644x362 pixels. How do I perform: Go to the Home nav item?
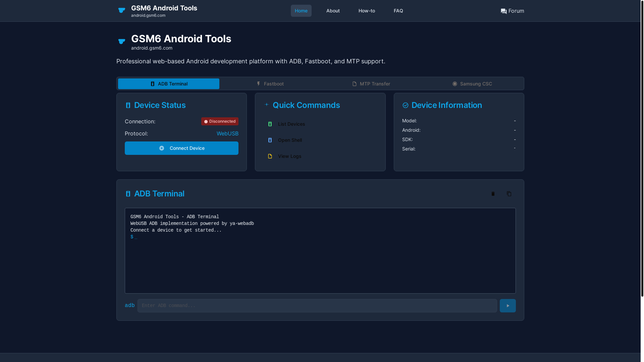coord(301,11)
